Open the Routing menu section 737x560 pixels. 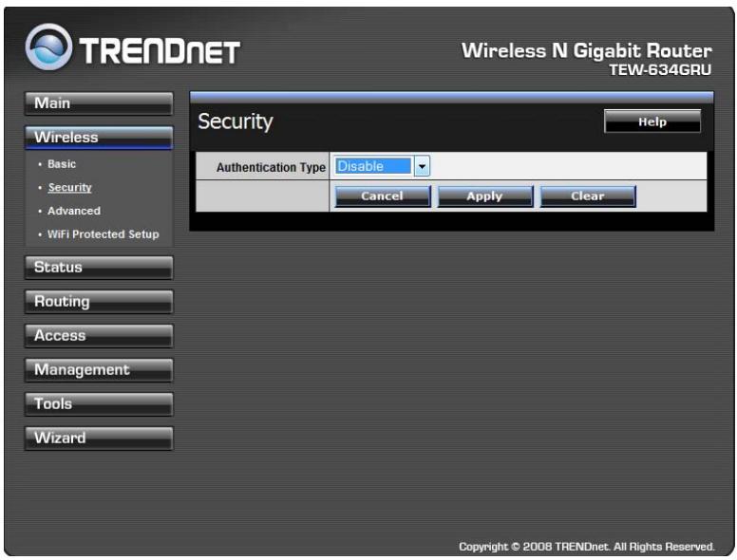(x=99, y=302)
